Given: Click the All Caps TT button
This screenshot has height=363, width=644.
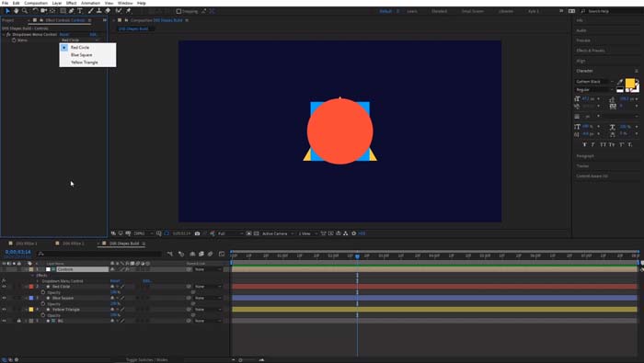Looking at the screenshot, I should pyautogui.click(x=604, y=145).
